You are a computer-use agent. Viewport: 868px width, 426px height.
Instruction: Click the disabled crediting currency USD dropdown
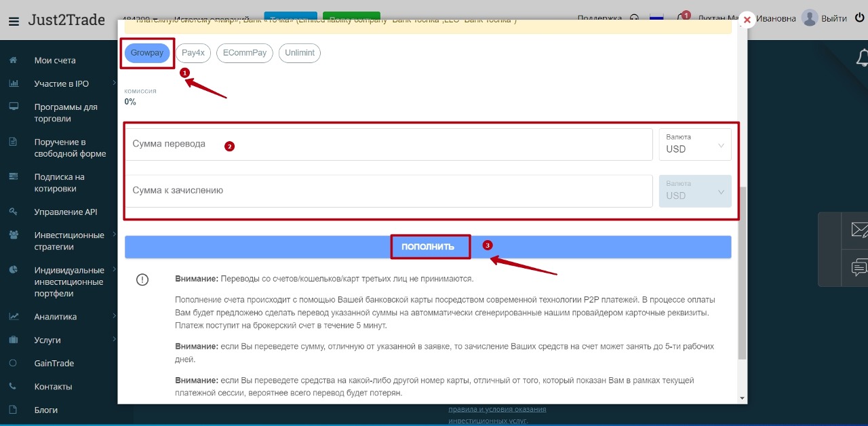[695, 191]
